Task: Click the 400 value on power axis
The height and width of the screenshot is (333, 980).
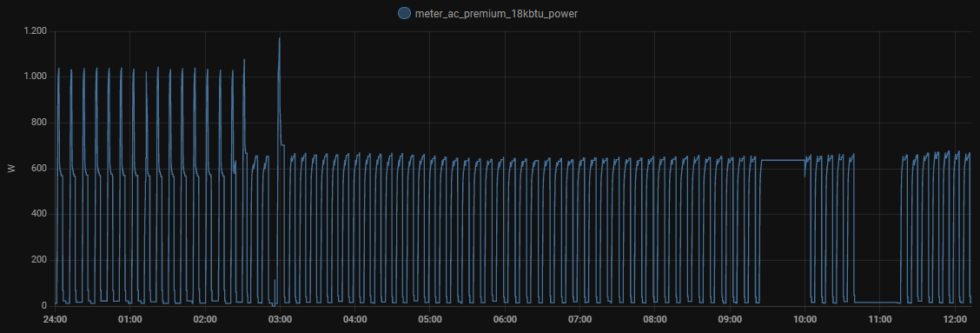Action: click(40, 214)
